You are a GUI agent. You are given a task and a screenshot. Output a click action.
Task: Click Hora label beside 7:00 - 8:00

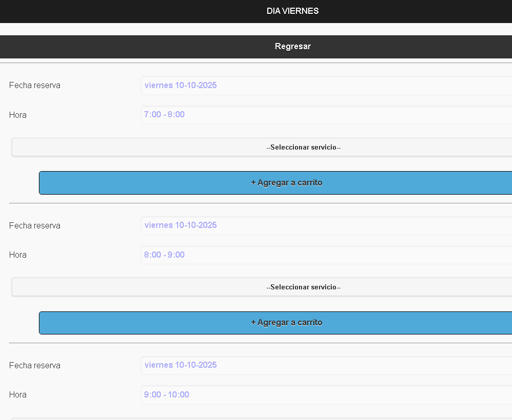(18, 115)
